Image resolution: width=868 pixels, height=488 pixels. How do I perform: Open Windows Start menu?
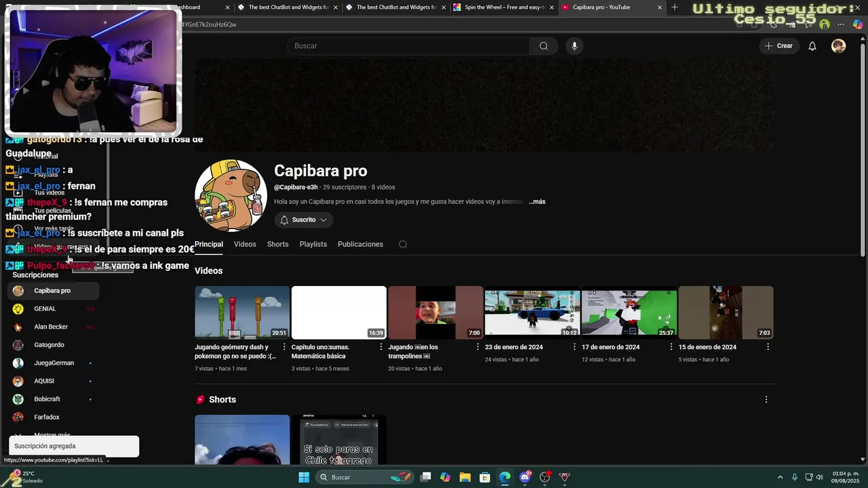coord(304,477)
